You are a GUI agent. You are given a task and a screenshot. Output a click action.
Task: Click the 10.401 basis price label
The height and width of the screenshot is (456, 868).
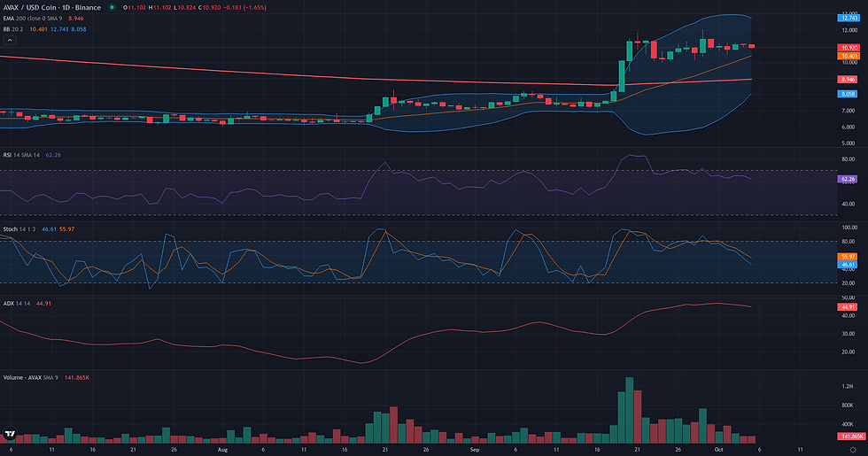[x=849, y=56]
